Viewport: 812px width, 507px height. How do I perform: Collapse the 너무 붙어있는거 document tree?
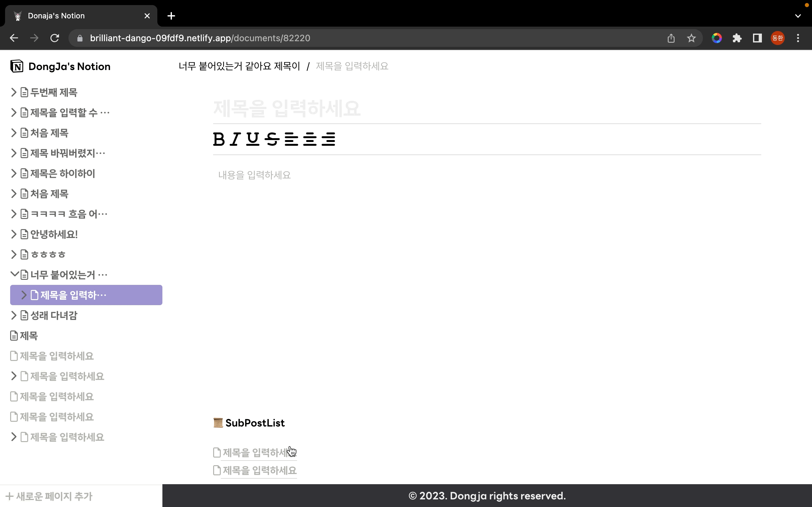point(14,274)
